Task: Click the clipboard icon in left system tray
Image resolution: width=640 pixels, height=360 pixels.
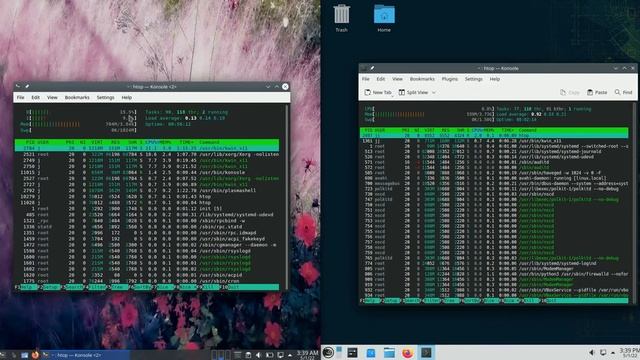Action: point(248,355)
